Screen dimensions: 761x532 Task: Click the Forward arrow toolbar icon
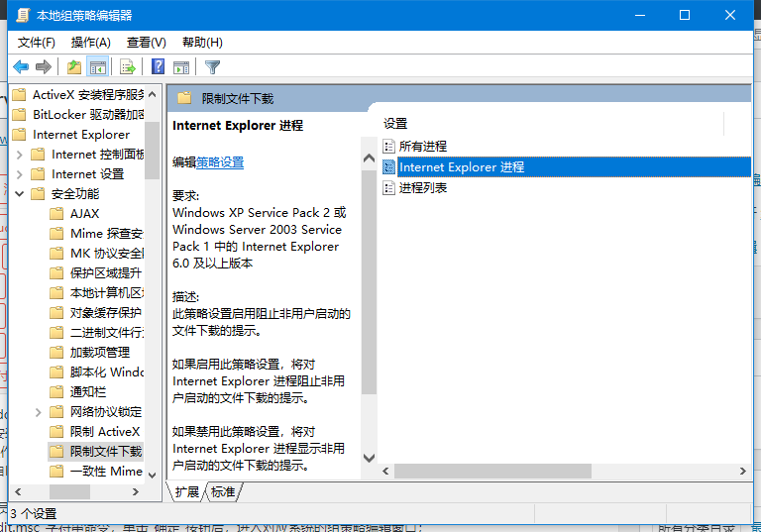44,66
